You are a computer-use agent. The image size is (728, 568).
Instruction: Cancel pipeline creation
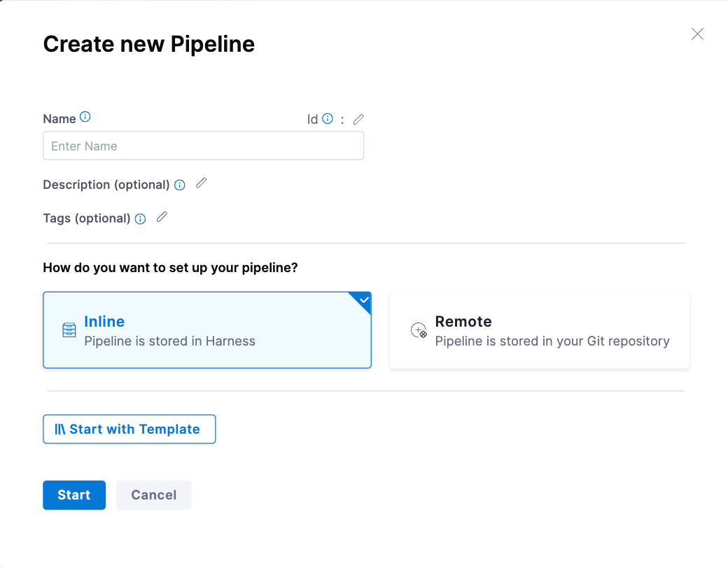pos(153,495)
